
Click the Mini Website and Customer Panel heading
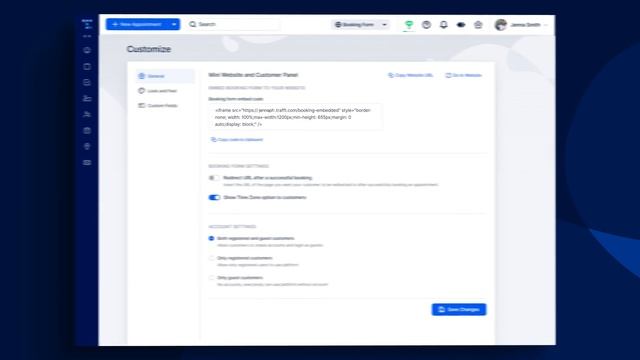(253, 75)
